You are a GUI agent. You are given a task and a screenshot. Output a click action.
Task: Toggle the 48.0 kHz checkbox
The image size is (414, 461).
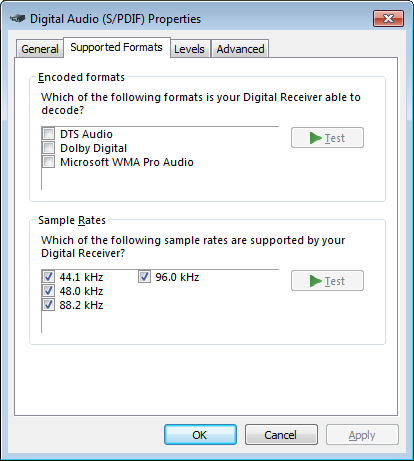pos(49,290)
